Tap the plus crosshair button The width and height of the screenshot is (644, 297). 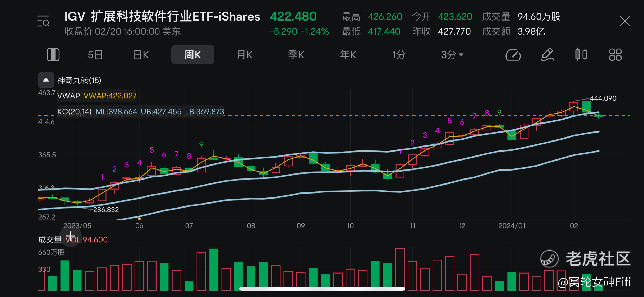coord(70,236)
